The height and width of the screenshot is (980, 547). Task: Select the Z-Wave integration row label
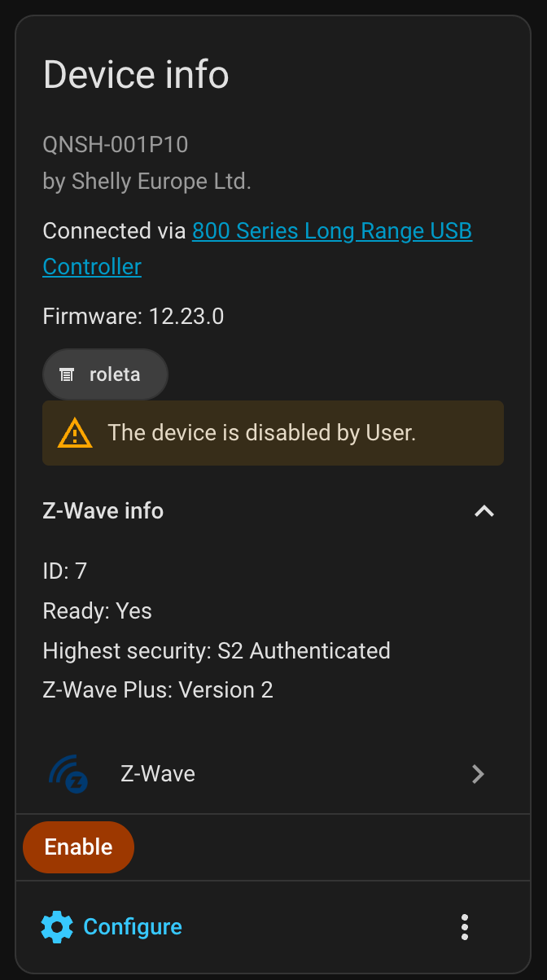point(158,773)
